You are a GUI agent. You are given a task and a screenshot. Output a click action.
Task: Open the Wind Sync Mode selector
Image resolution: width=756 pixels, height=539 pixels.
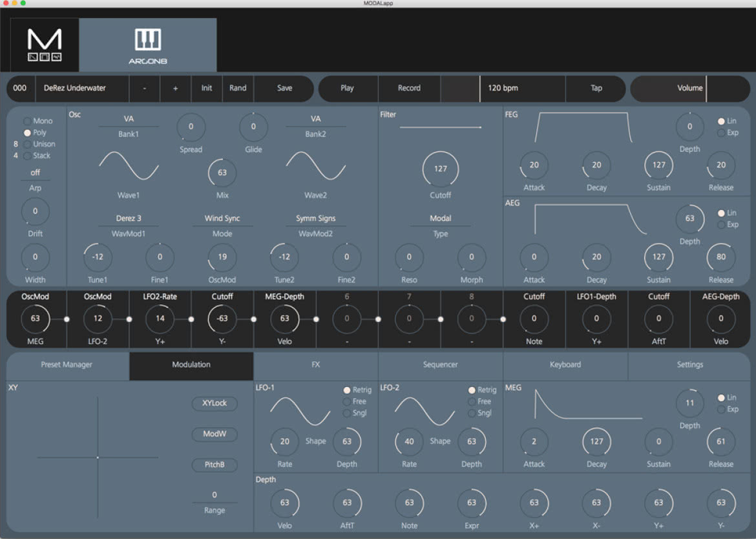(222, 218)
